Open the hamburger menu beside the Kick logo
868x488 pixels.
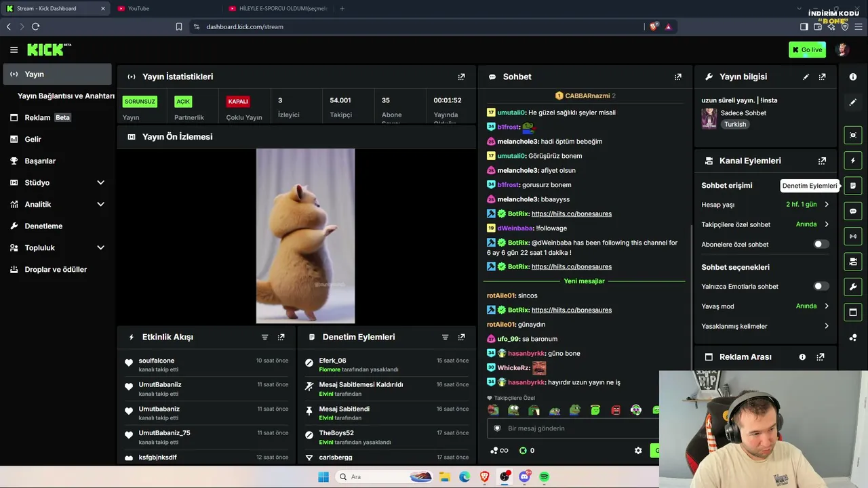coord(14,49)
